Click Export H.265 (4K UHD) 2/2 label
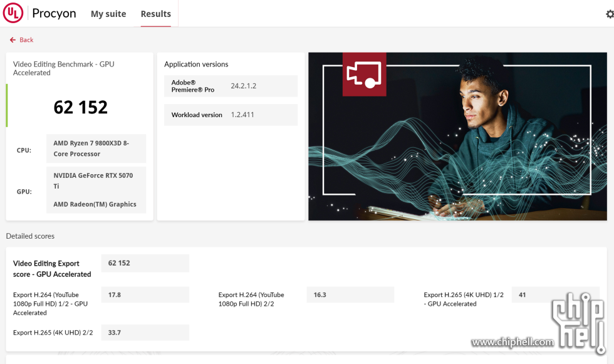Viewport: 614px width, 364px height. tap(53, 333)
